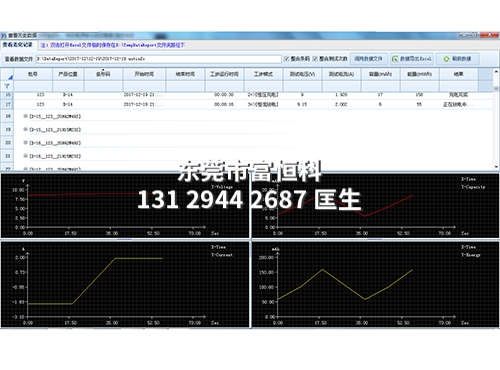
Task: Click the 刷新数据 button
Action: (457, 59)
